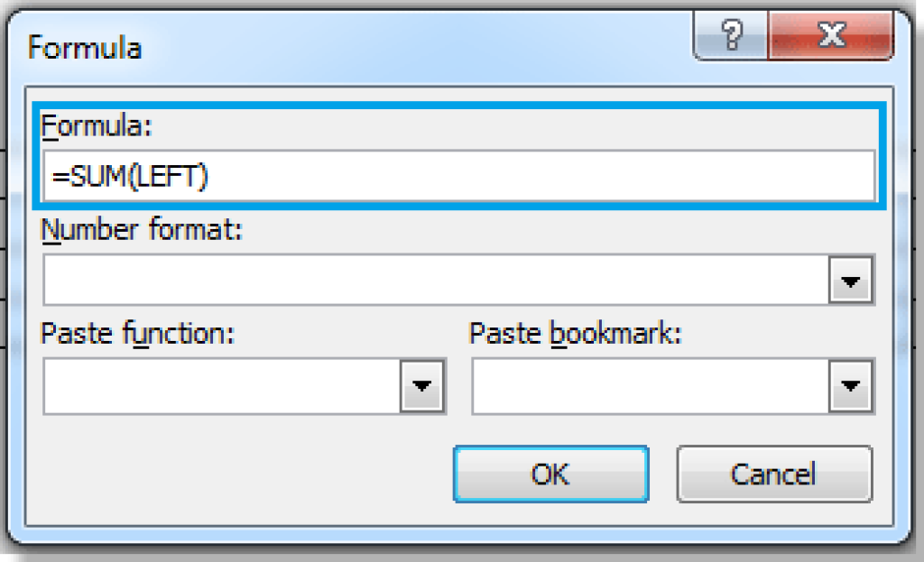
Task: Click empty space at the formula field's right end
Action: pyautogui.click(x=722, y=177)
